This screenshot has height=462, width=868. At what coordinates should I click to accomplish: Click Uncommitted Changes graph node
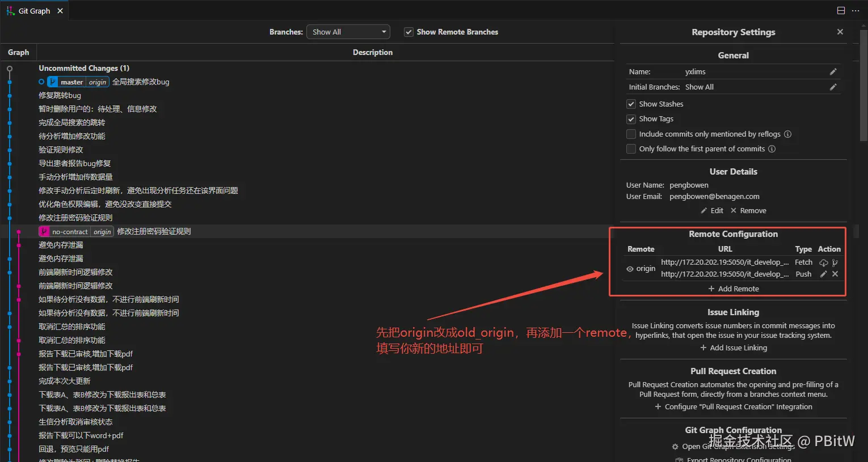[10, 68]
